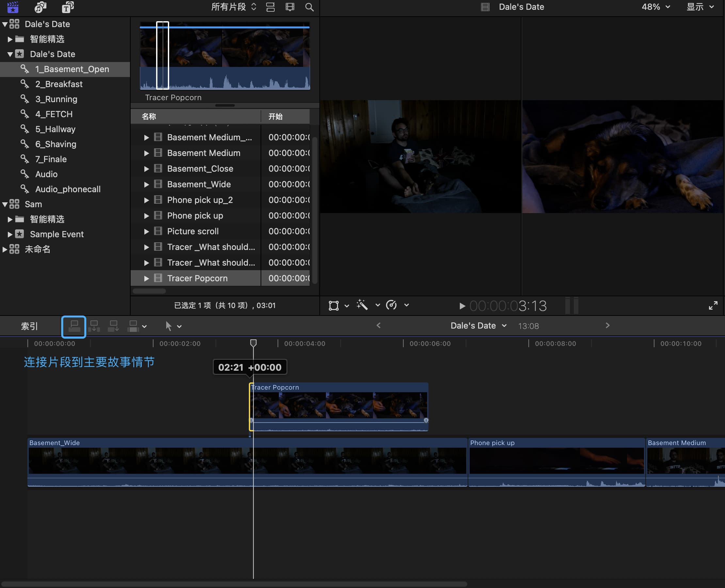The width and height of the screenshot is (725, 588).
Task: Select the Basement_Wide clip in browser list
Action: click(x=220, y=184)
